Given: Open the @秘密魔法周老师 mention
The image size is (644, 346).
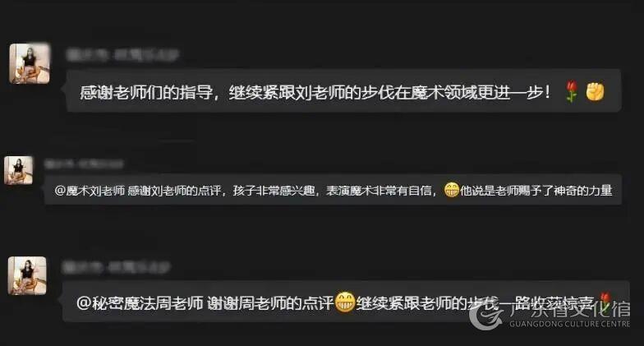Looking at the screenshot, I should point(140,303).
